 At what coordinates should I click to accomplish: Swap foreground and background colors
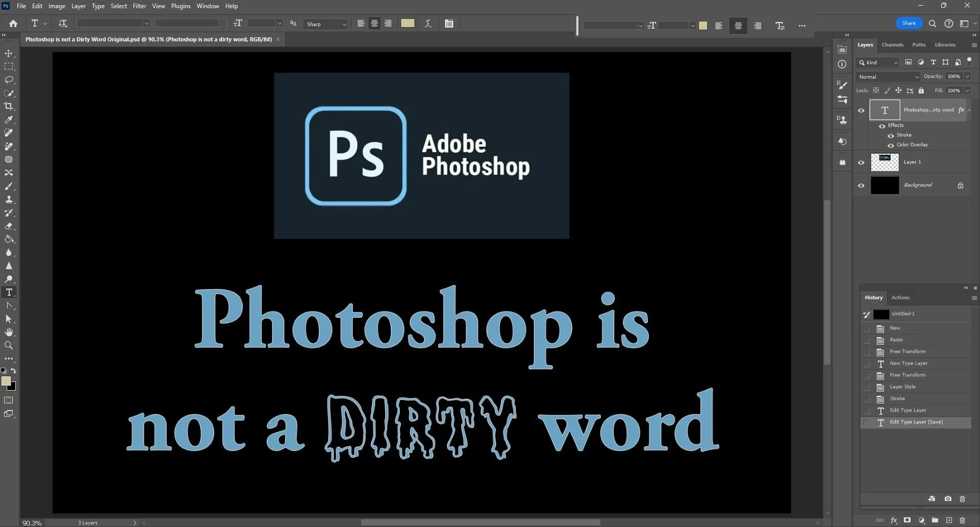coord(14,371)
